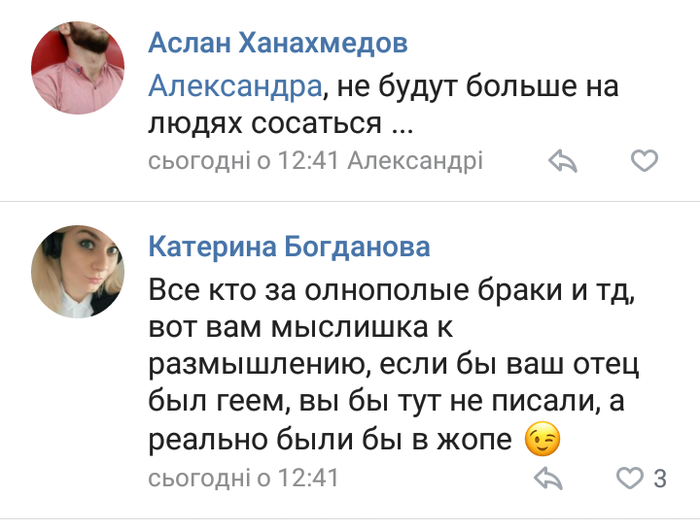Reply to Аслан Ханахмедов's comment

pyautogui.click(x=564, y=161)
